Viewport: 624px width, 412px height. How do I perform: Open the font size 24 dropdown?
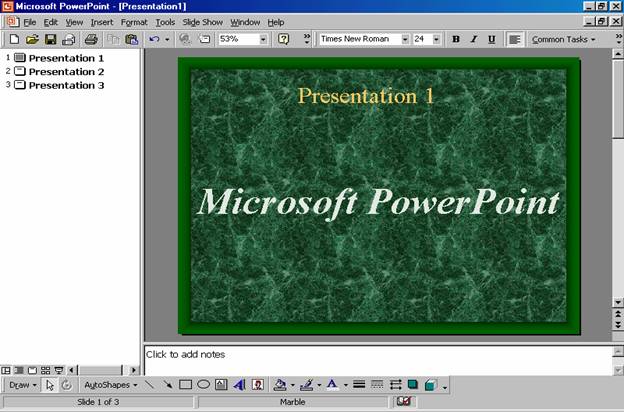point(436,39)
